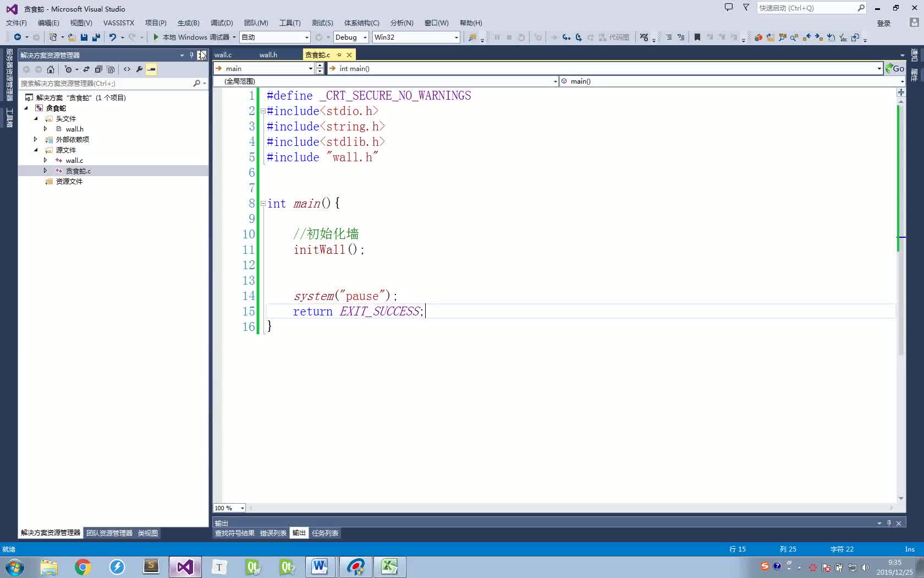This screenshot has width=924, height=578.
Task: Open the 编辑(E) menu
Action: coord(48,23)
